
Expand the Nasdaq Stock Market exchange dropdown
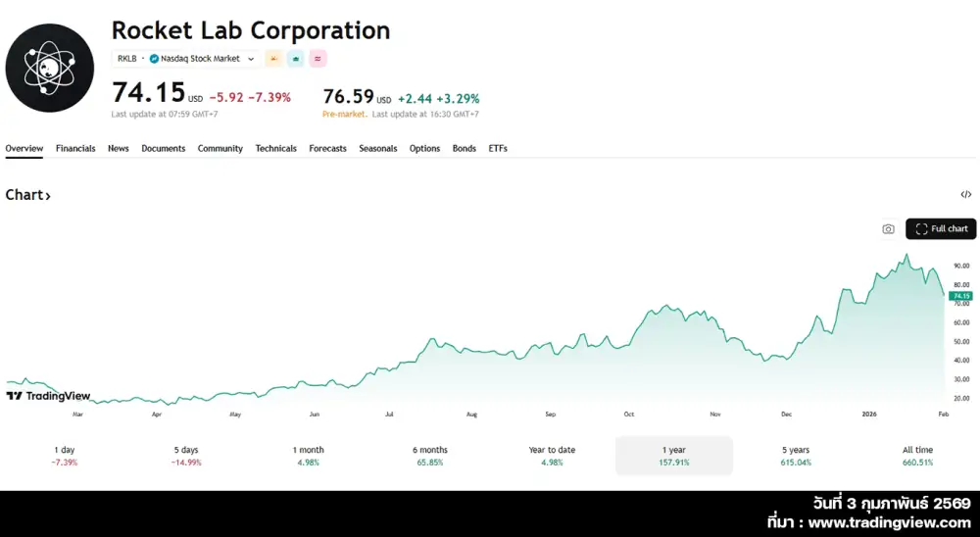point(251,59)
